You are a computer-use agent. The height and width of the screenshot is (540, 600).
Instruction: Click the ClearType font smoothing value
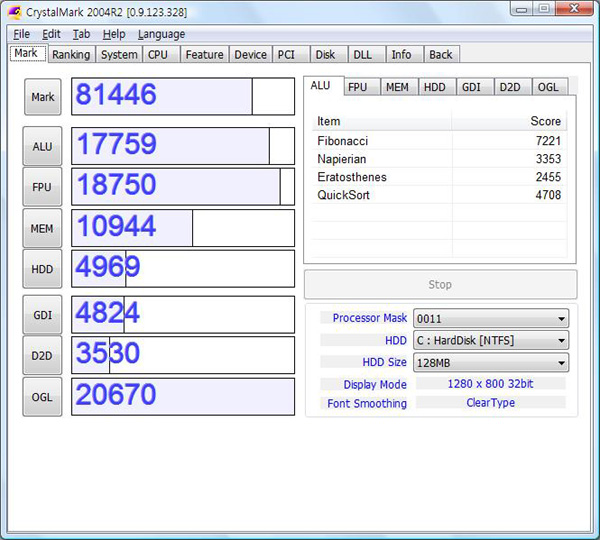491,403
